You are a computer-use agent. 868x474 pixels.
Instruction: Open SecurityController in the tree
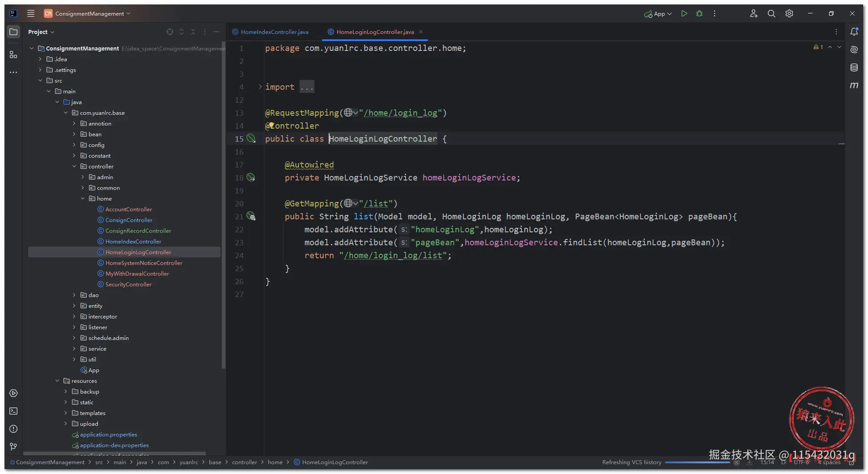[x=128, y=284]
